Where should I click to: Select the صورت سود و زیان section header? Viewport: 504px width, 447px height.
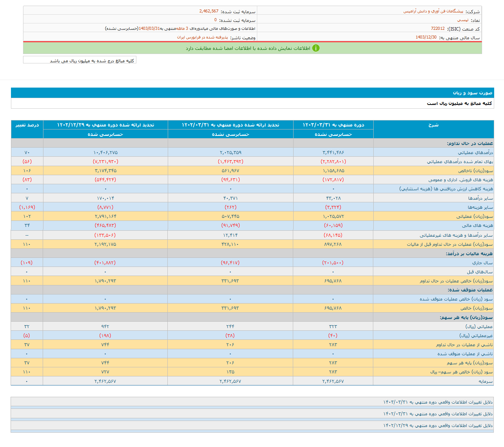(472, 93)
